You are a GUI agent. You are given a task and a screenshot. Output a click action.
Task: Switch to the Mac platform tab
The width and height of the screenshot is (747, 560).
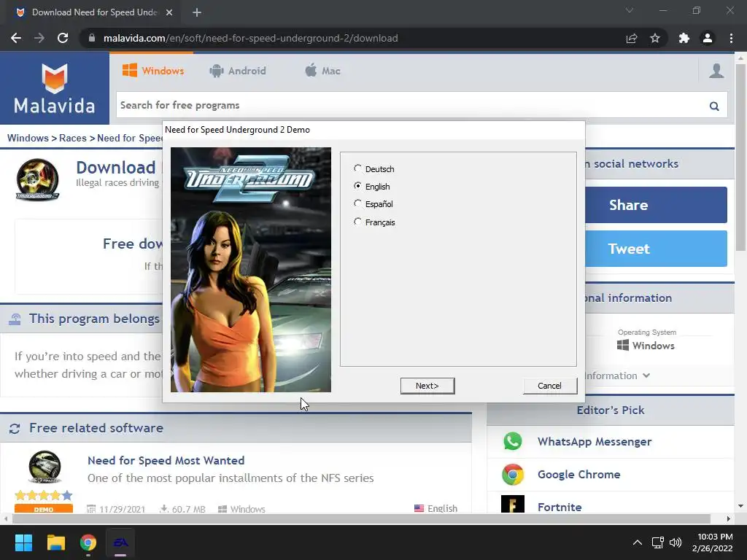(x=322, y=71)
